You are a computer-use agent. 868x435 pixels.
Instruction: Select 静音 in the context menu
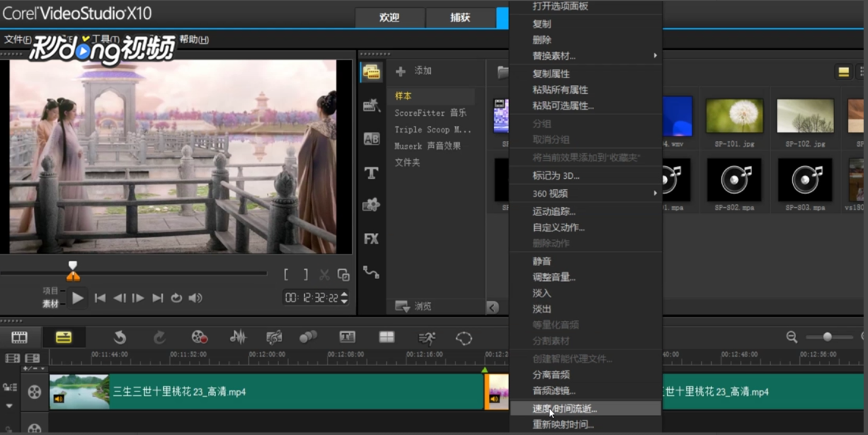[586, 261]
